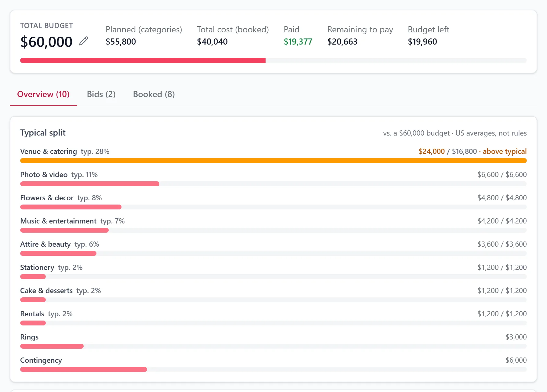Select the Attire & beauty row label
The width and height of the screenshot is (547, 392).
(x=45, y=244)
